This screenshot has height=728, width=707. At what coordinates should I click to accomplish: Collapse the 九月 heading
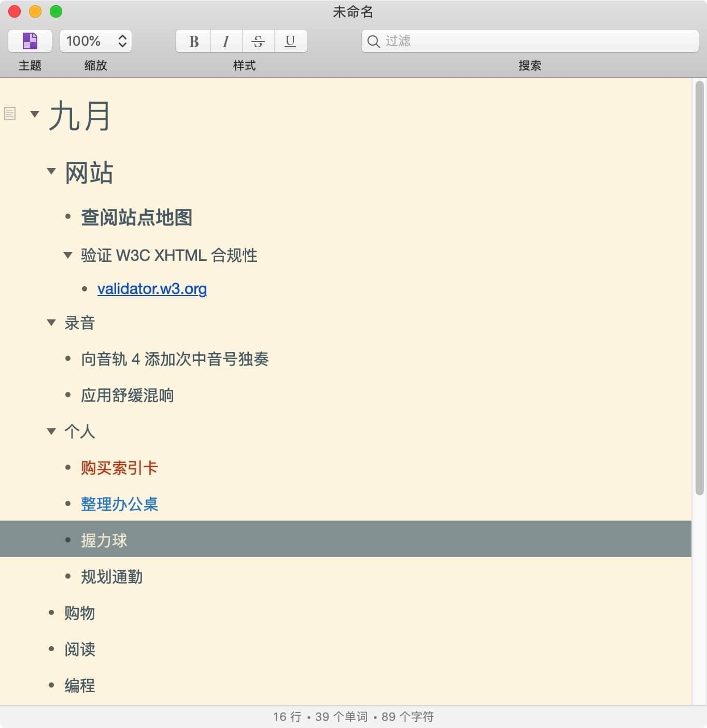click(x=35, y=114)
